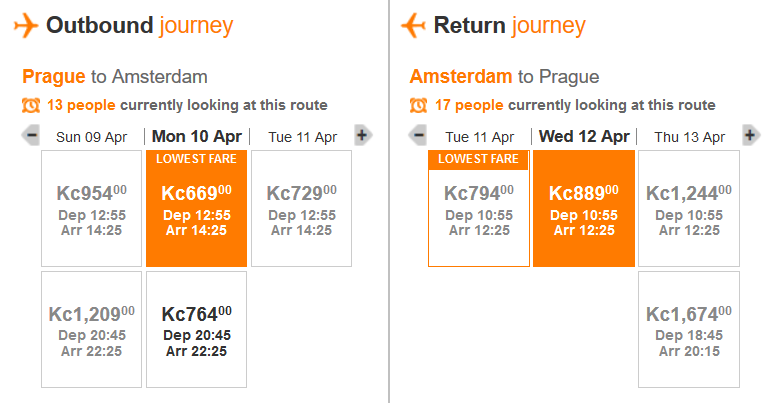Choose return Wed 12 Apr Kc889 flight

click(584, 209)
